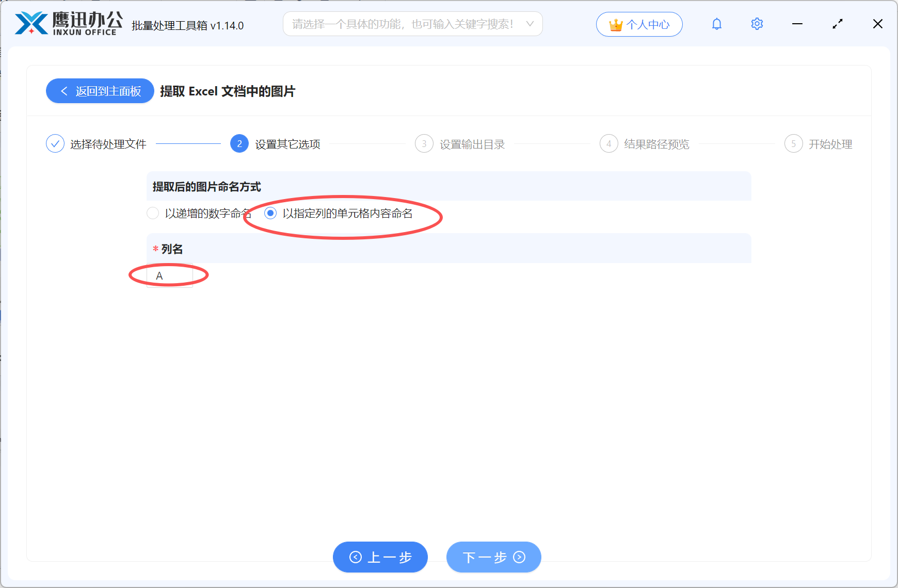The height and width of the screenshot is (588, 898).
Task: Click the 列名 input containing A
Action: (x=169, y=275)
